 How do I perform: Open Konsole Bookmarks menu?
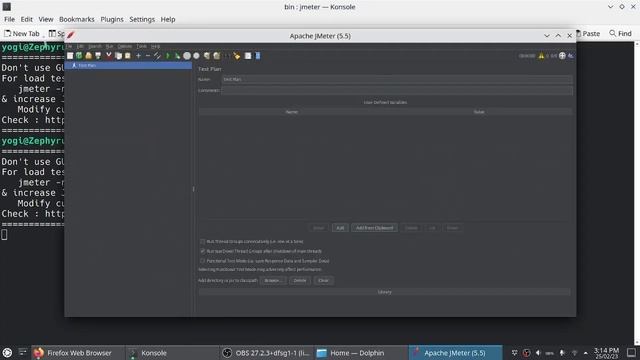point(77,19)
